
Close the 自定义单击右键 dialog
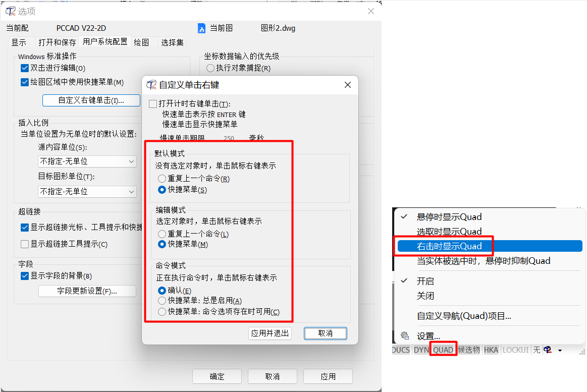point(348,85)
